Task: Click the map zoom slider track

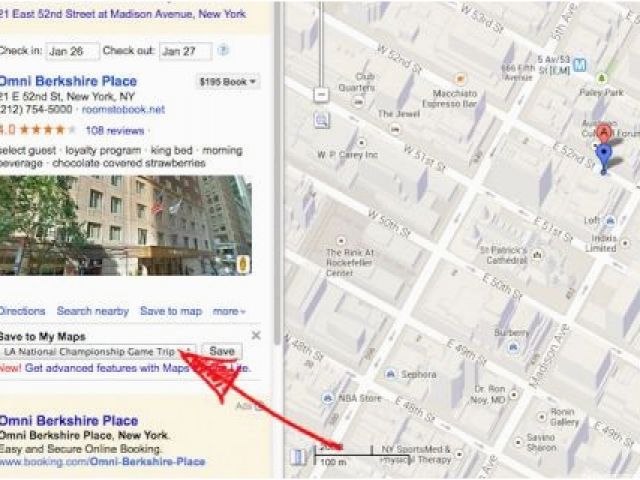Action: click(322, 43)
